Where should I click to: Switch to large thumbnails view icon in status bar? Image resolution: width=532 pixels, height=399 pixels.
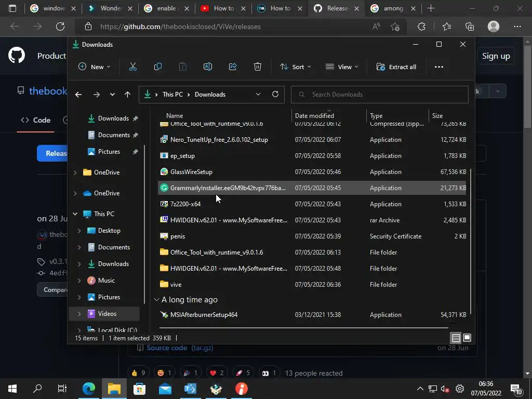[467, 338]
